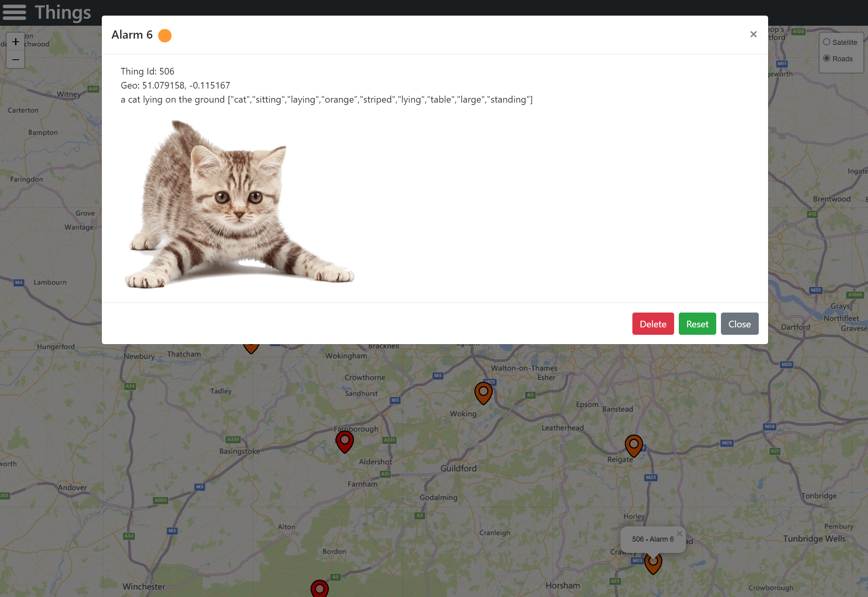Click the map zoom in plus button
Image resolution: width=868 pixels, height=597 pixels.
(16, 42)
